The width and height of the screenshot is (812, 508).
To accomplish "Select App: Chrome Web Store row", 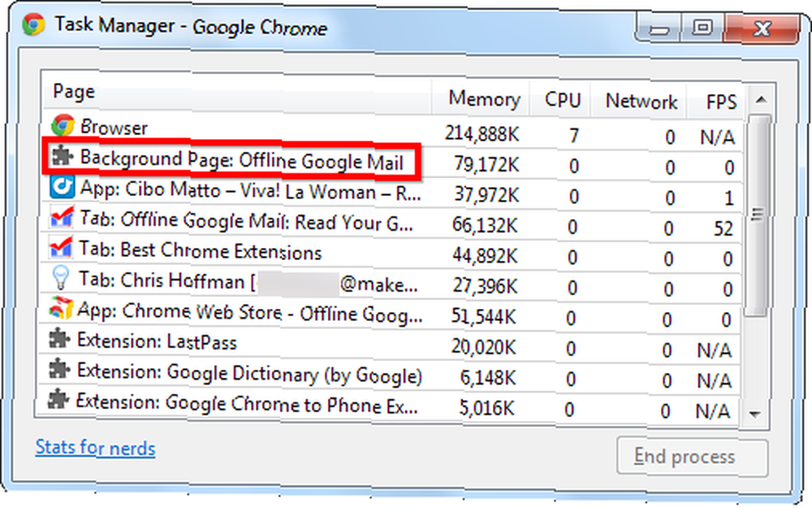I will (390, 313).
